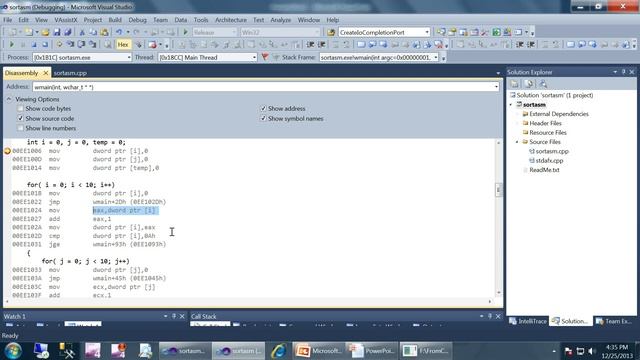Click the yellow current-instruction arrow in margin
The width and height of the screenshot is (640, 360).
(7, 151)
